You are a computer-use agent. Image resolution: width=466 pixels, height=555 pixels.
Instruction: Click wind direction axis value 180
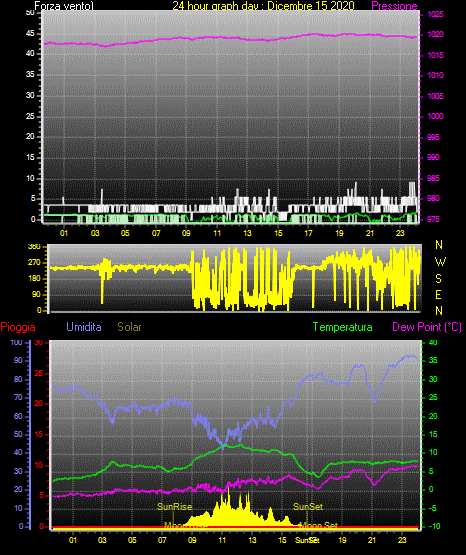click(x=34, y=279)
